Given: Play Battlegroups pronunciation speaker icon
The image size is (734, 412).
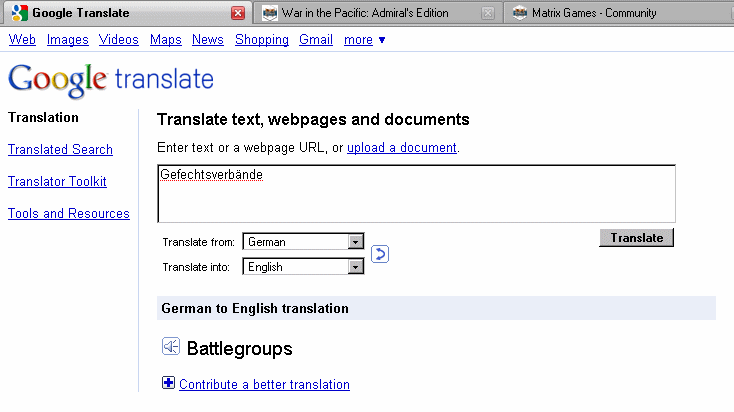Looking at the screenshot, I should tap(171, 346).
